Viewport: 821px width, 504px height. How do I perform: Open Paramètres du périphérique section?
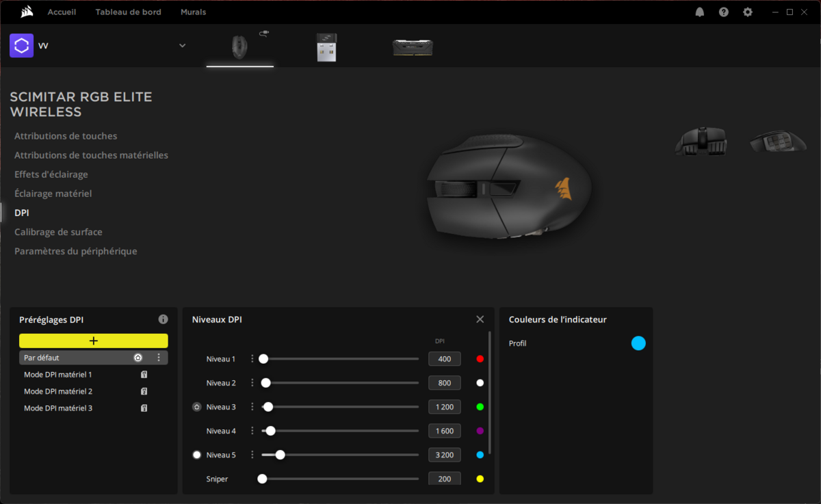(75, 251)
